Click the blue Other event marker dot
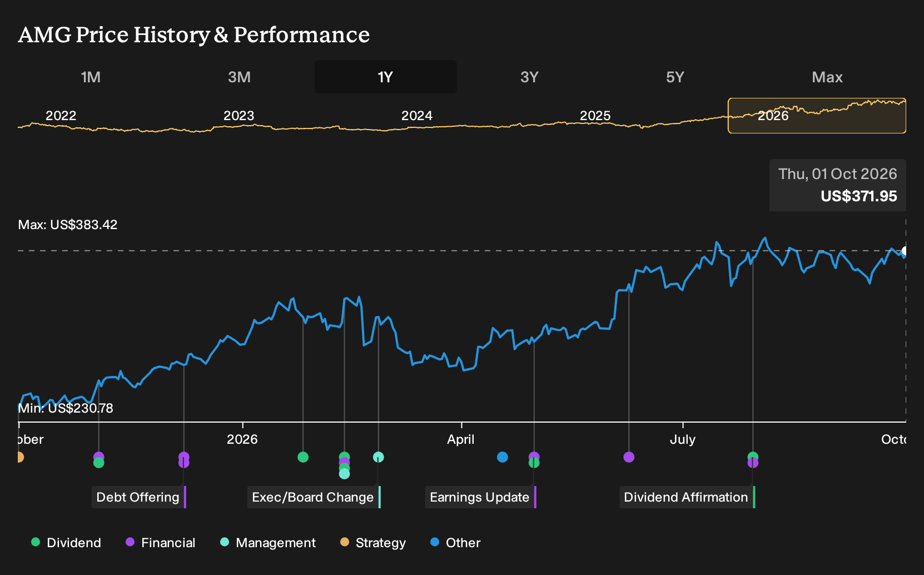The image size is (924, 575). pos(503,457)
